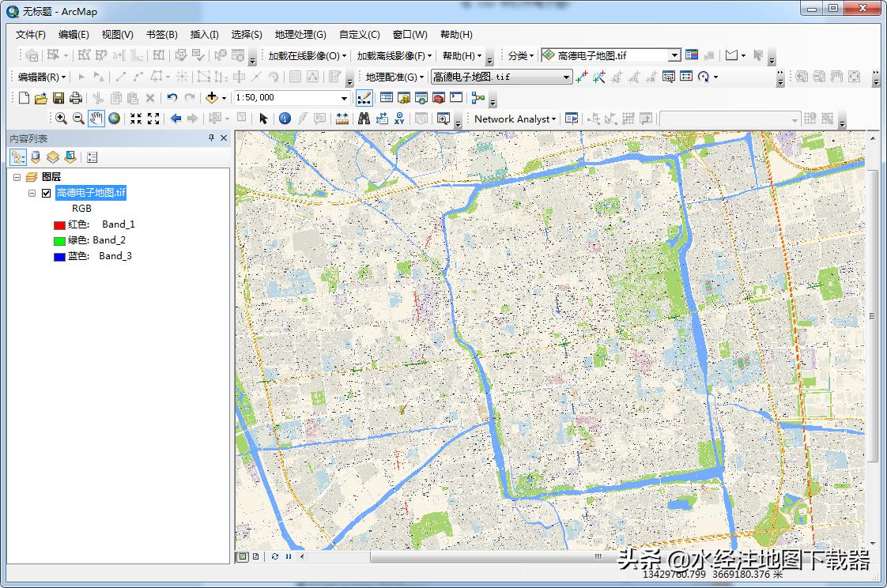Screen dimensions: 887x588
Task: Open the Catalog window icon
Action: click(402, 98)
